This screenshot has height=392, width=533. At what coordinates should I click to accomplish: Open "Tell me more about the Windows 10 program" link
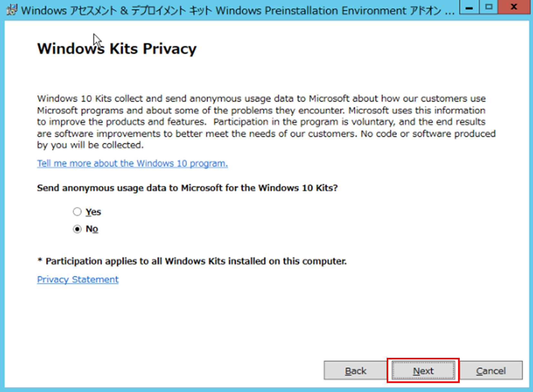point(132,164)
